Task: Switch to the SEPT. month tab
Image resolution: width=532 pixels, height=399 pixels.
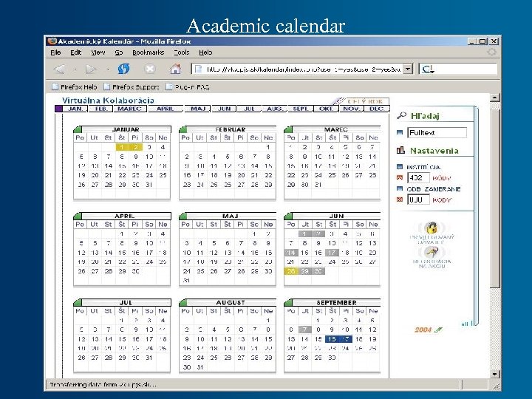Action: [300, 109]
